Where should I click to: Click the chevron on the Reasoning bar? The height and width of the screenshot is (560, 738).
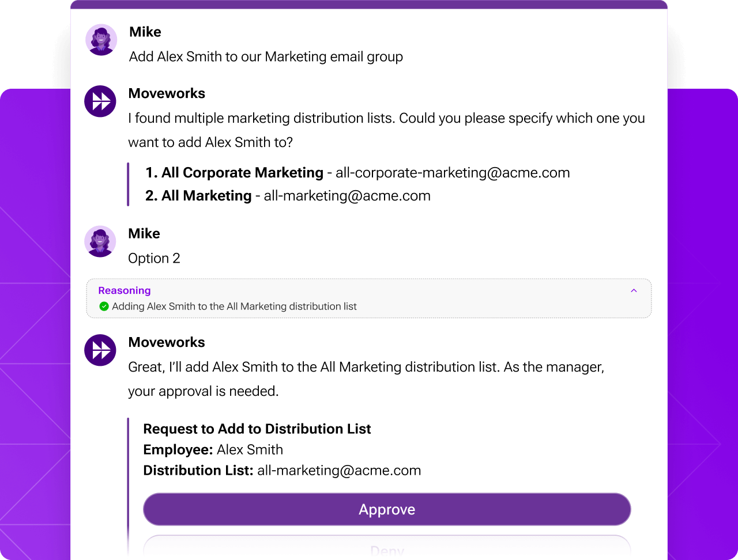[x=634, y=290]
